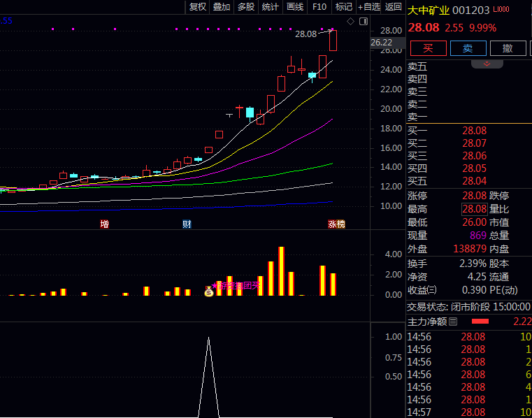Switch to 多股 multi-stock view

click(x=246, y=7)
